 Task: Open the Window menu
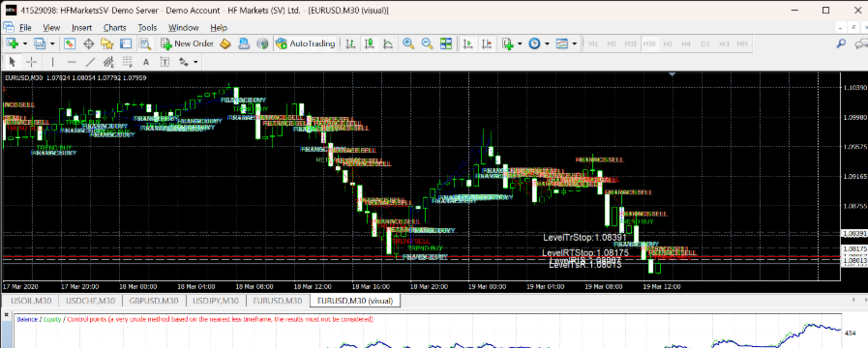pos(184,27)
